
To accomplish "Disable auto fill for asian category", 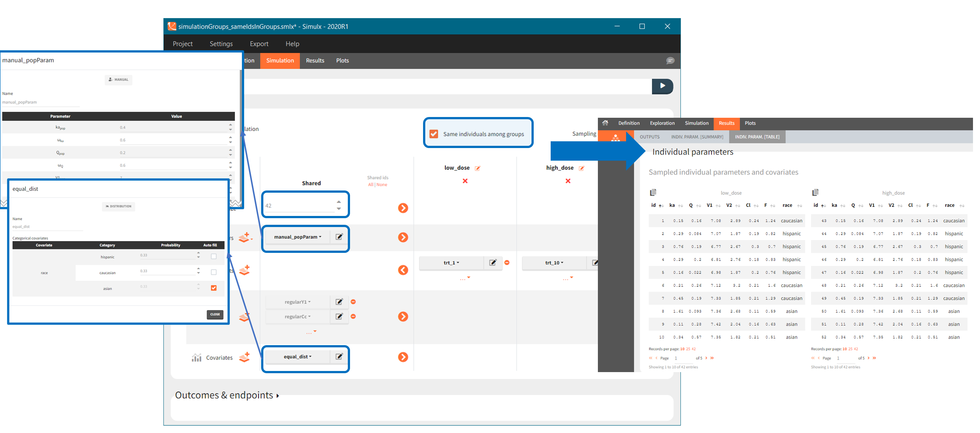I will coord(214,288).
